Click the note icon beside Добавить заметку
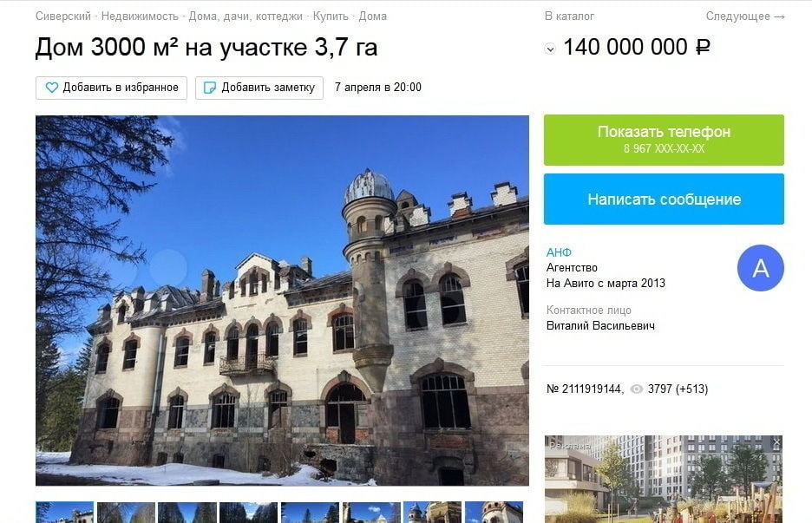 pos(210,88)
